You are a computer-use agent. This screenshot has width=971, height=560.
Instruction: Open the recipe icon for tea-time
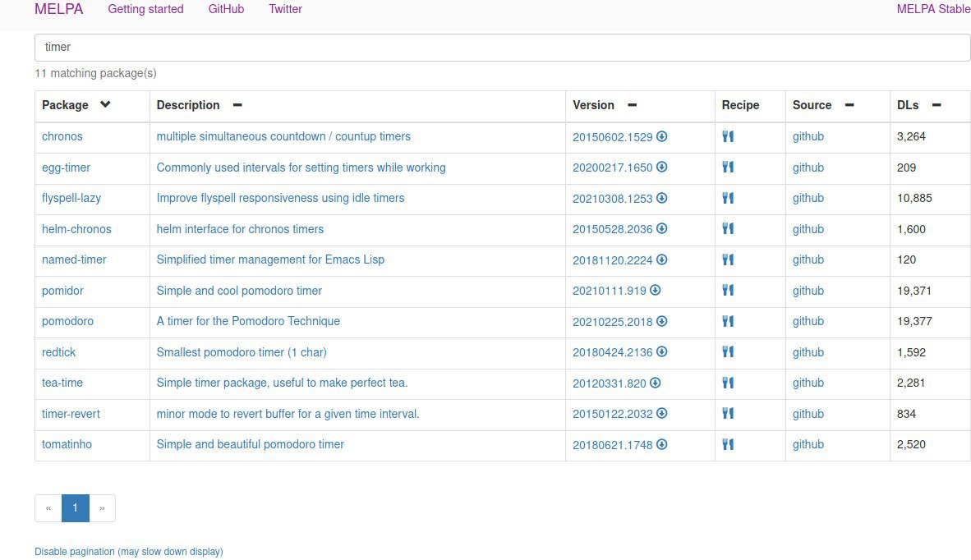click(728, 383)
